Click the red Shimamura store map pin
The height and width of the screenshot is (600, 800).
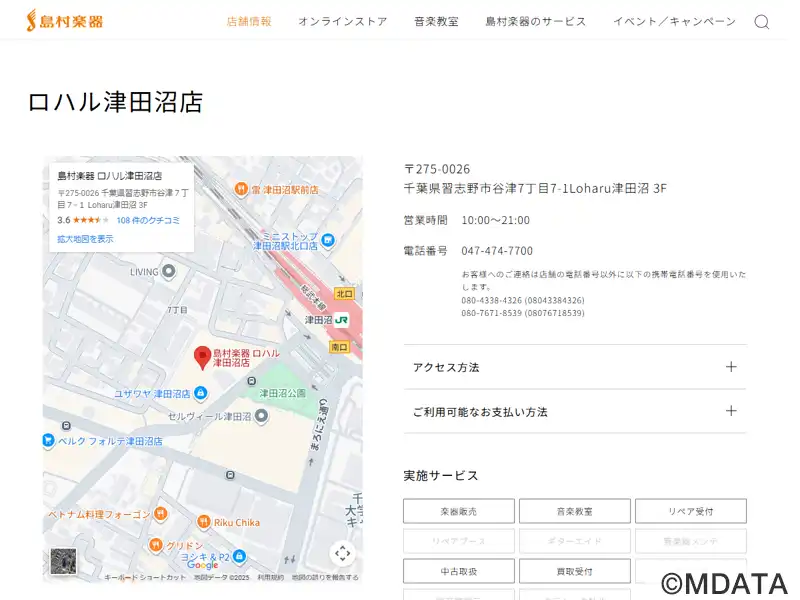pyautogui.click(x=202, y=357)
